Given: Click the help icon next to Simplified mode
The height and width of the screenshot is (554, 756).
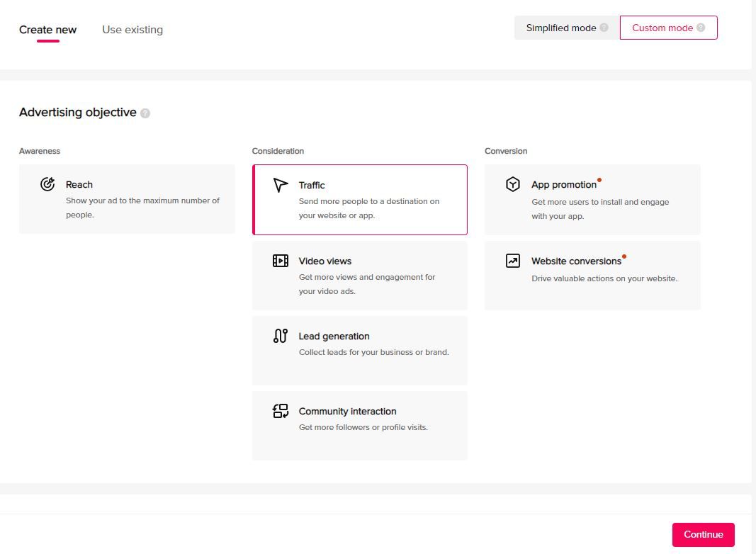Looking at the screenshot, I should 604,28.
